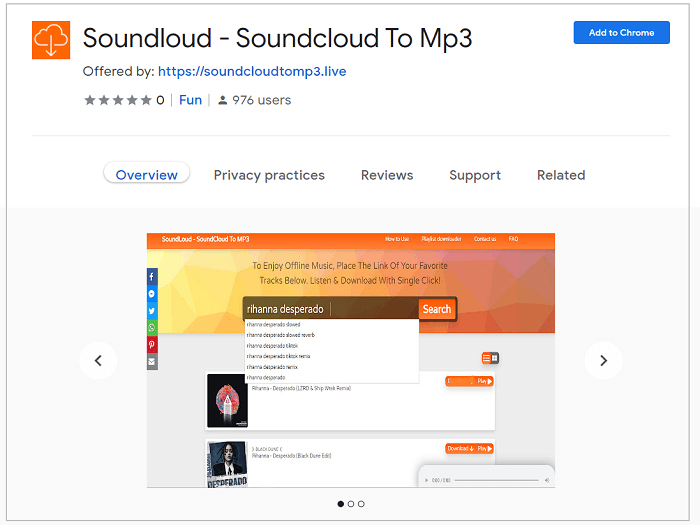Select the second carousel dot
Screen dimensions: 700x525
pos(351,504)
